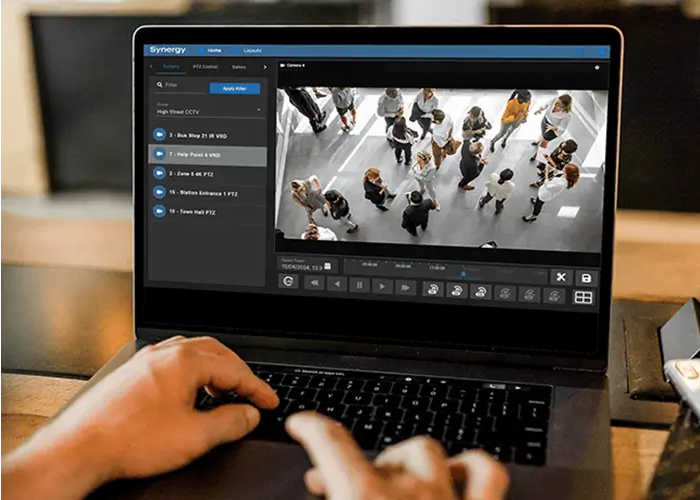The height and width of the screenshot is (500, 700).
Task: Click the timeline position marker
Action: coord(462,274)
